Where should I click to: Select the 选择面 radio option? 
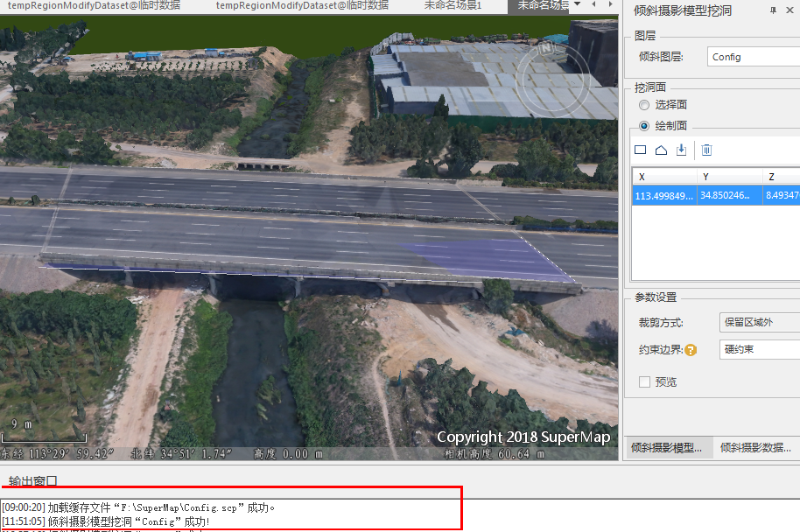(644, 105)
